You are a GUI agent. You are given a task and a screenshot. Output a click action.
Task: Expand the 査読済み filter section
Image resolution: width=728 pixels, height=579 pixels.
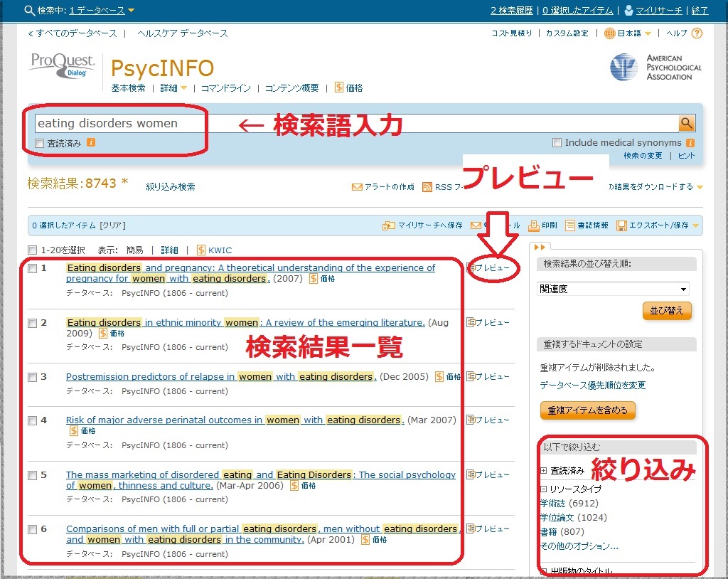[x=544, y=471]
